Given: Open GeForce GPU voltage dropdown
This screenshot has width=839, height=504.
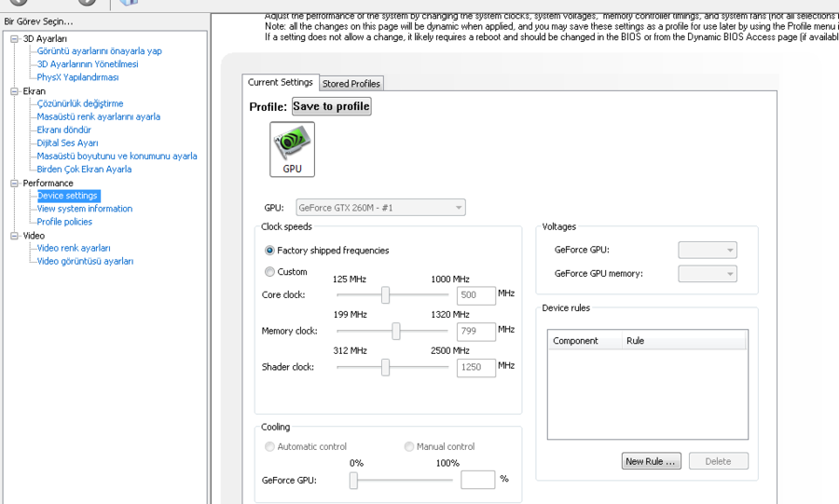Looking at the screenshot, I should (x=708, y=250).
